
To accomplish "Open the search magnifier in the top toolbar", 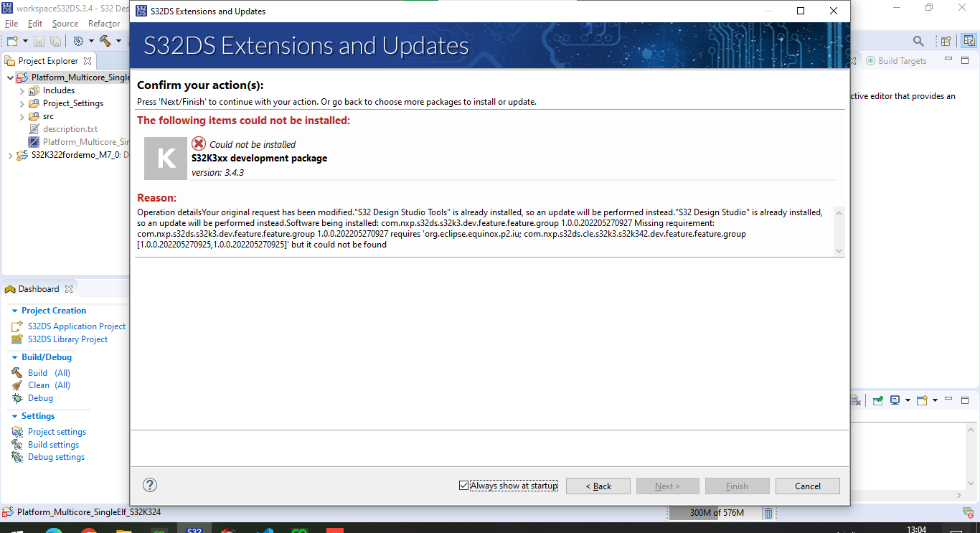I will (919, 41).
